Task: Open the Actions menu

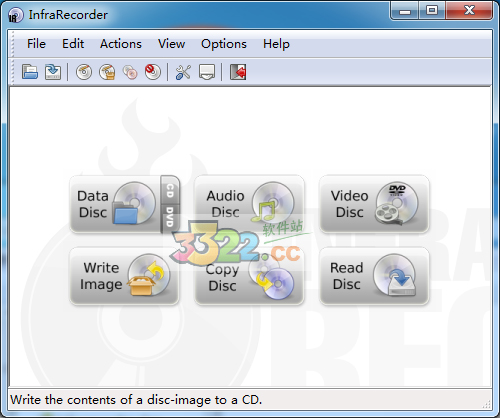Action: click(x=121, y=44)
